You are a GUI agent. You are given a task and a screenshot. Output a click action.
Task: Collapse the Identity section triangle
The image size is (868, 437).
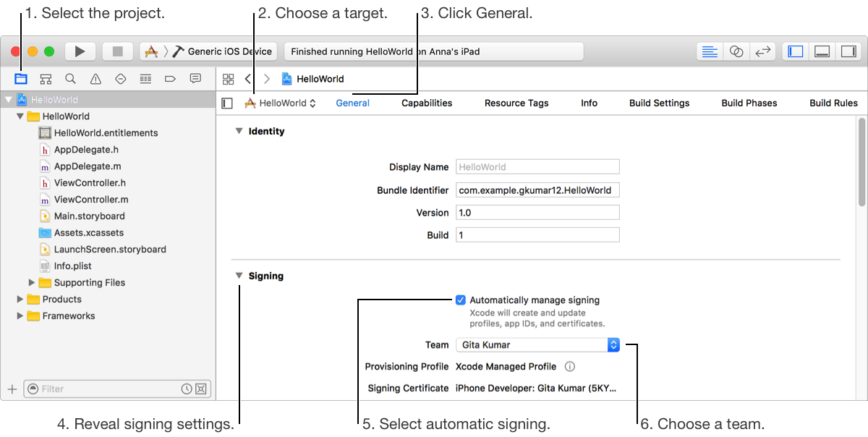tap(239, 132)
